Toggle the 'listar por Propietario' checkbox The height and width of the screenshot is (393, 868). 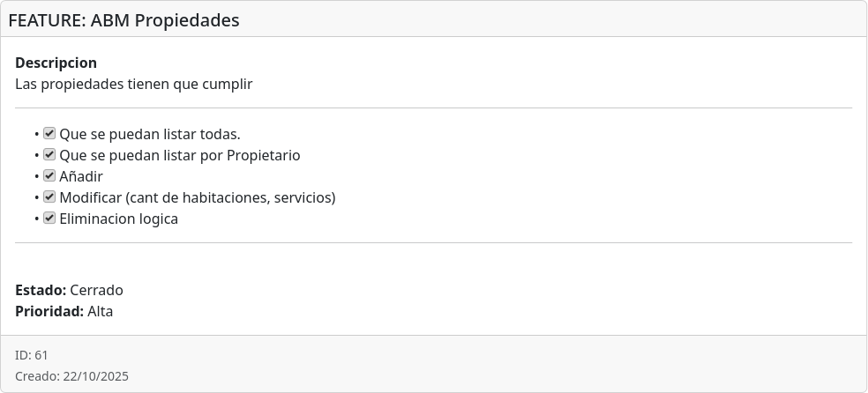coord(49,155)
